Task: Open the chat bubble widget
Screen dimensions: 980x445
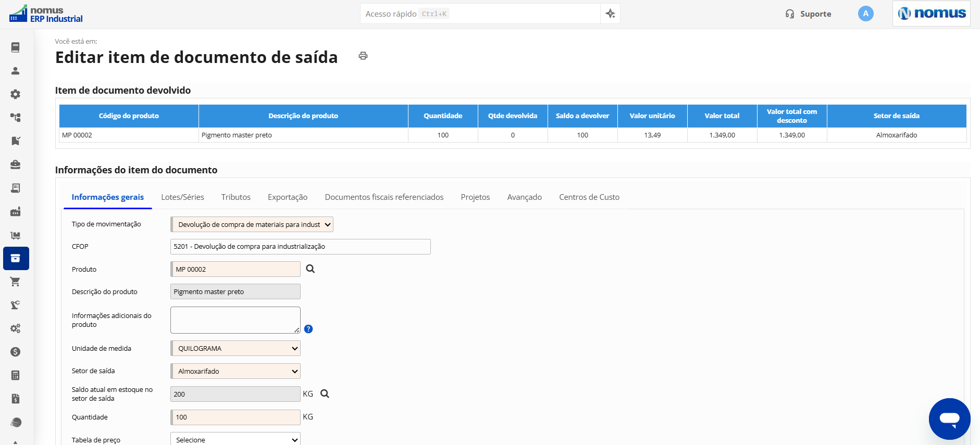Action: (x=949, y=419)
